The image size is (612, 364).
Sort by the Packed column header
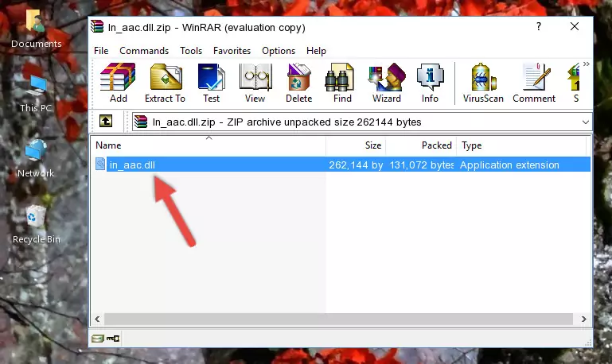[x=421, y=145]
